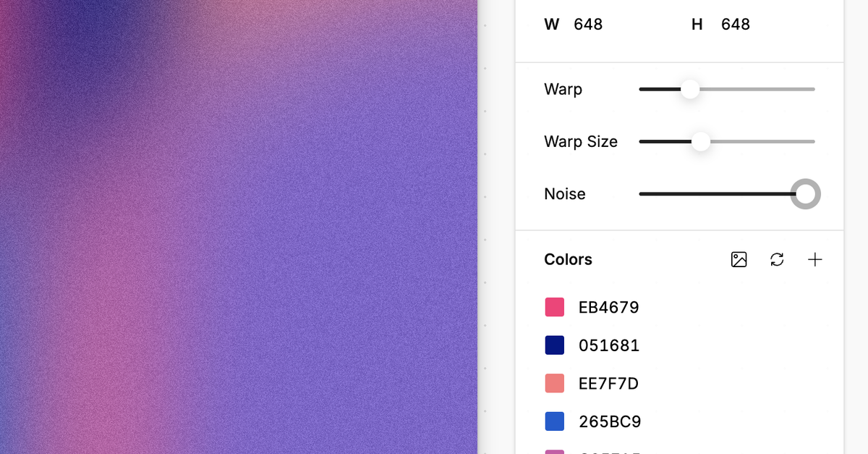Click the Warp Size slider handle

pos(701,141)
